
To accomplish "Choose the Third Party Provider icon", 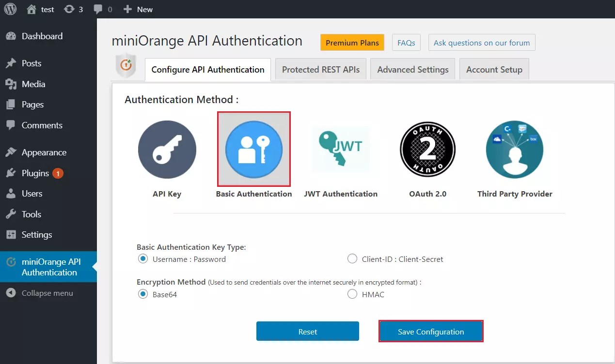I will coord(515,150).
